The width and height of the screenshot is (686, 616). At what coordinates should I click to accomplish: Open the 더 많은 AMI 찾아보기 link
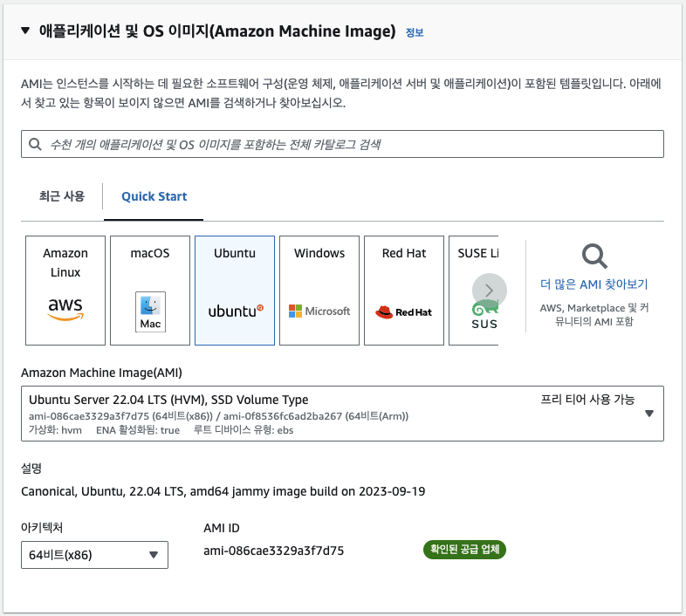[593, 284]
